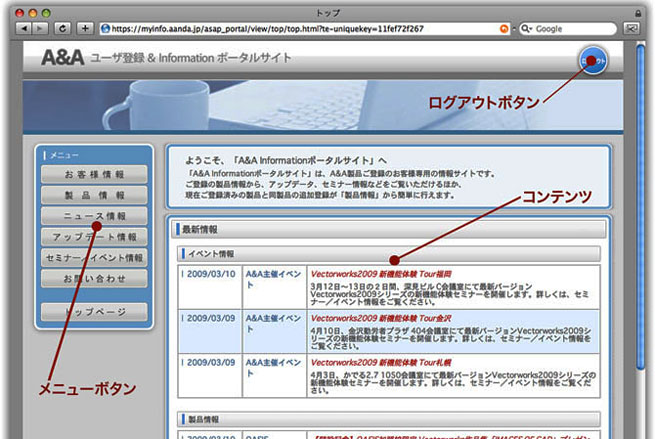Viewport: 655px width, 439px height.
Task: Open アップデート情報 menu button
Action: [x=96, y=237]
